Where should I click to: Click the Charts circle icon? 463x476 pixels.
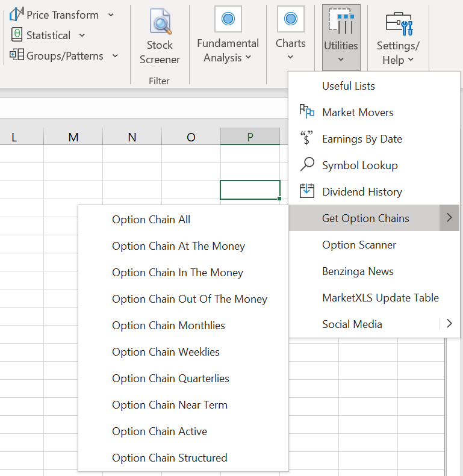point(290,19)
